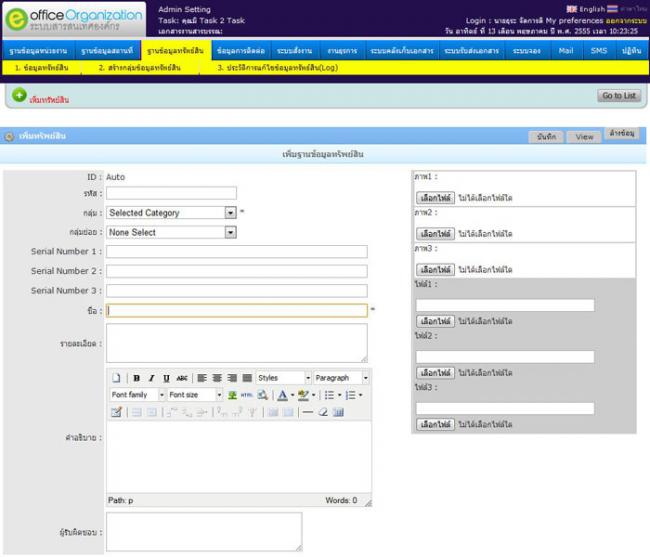650x557 pixels.
Task: Open the Mail menu tab
Action: coord(565,50)
